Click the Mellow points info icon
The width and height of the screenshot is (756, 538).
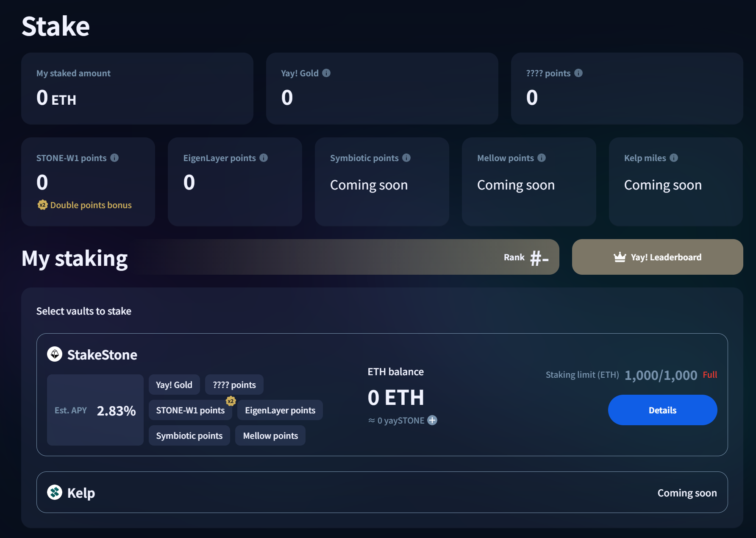(x=542, y=158)
